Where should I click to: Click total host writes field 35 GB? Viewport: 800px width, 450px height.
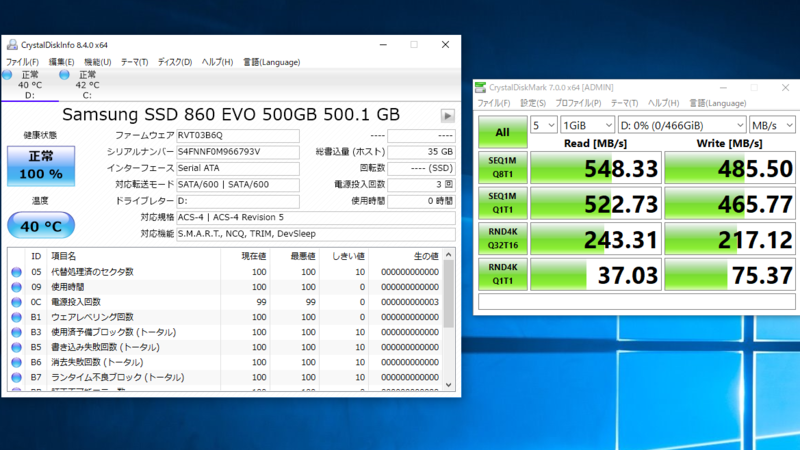pyautogui.click(x=421, y=152)
